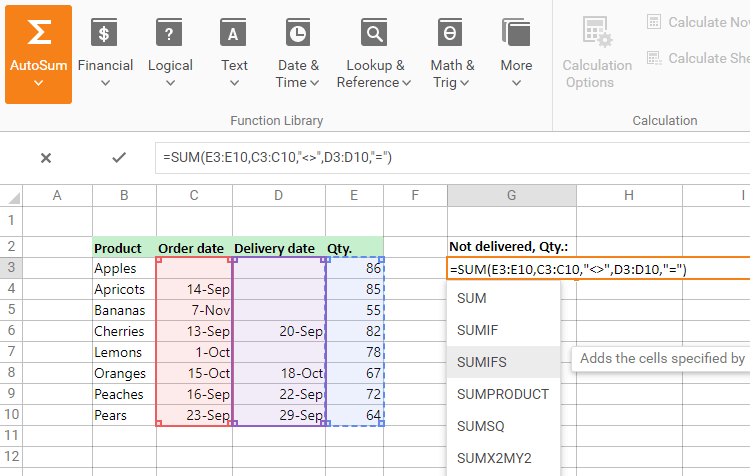Confirm formula with the checkmark icon
This screenshot has width=750, height=476.
pos(119,157)
